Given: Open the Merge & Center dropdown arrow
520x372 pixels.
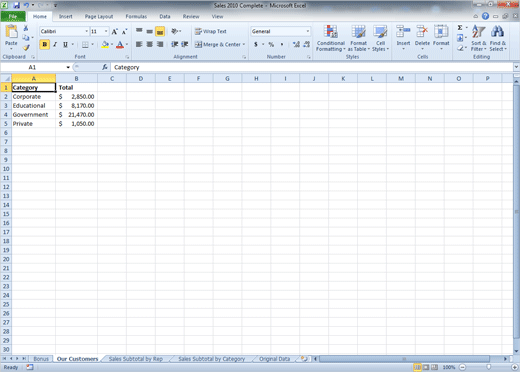Looking at the screenshot, I should tap(244, 44).
